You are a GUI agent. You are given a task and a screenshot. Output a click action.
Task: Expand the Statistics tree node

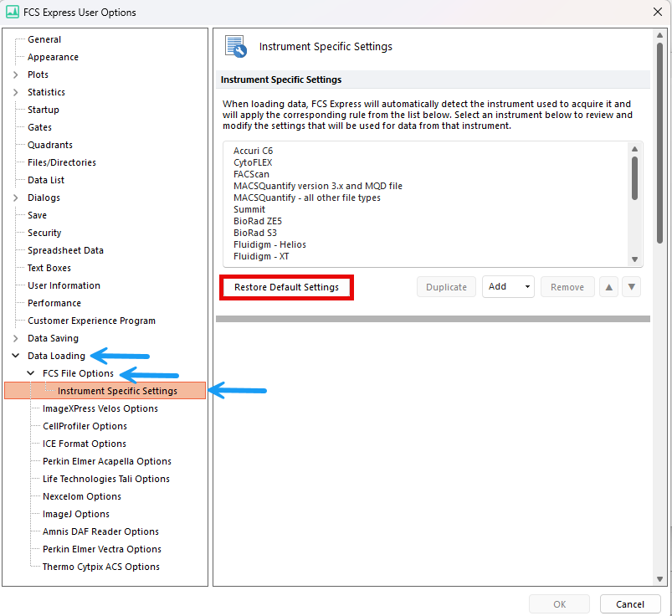(16, 92)
